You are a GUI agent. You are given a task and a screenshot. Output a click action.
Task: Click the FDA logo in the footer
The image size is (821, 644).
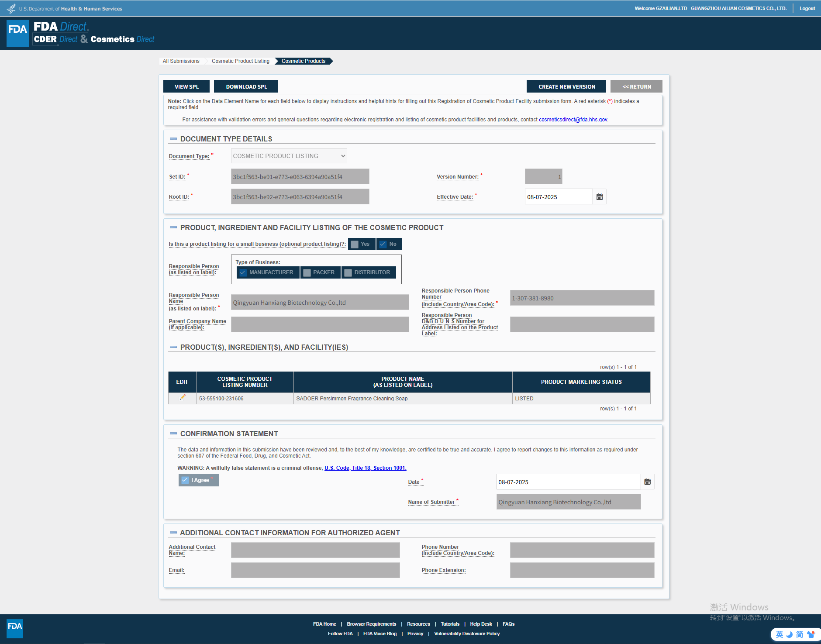(15, 628)
